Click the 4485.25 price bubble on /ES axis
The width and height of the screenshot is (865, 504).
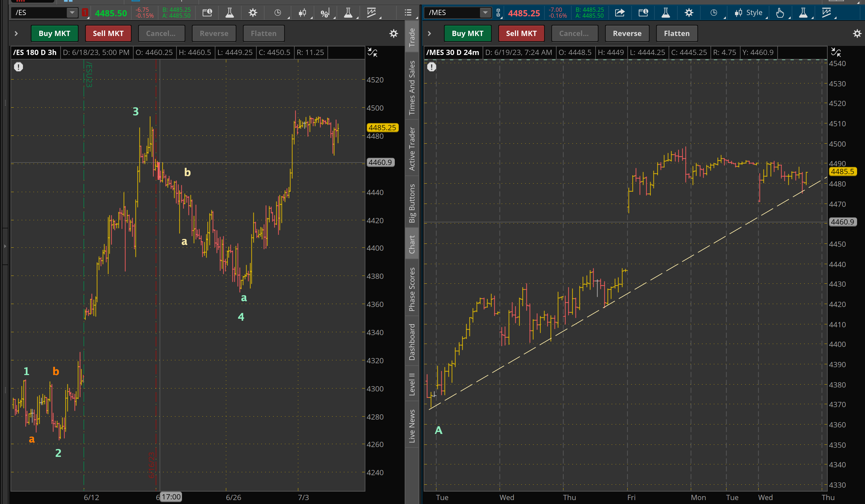click(x=382, y=128)
